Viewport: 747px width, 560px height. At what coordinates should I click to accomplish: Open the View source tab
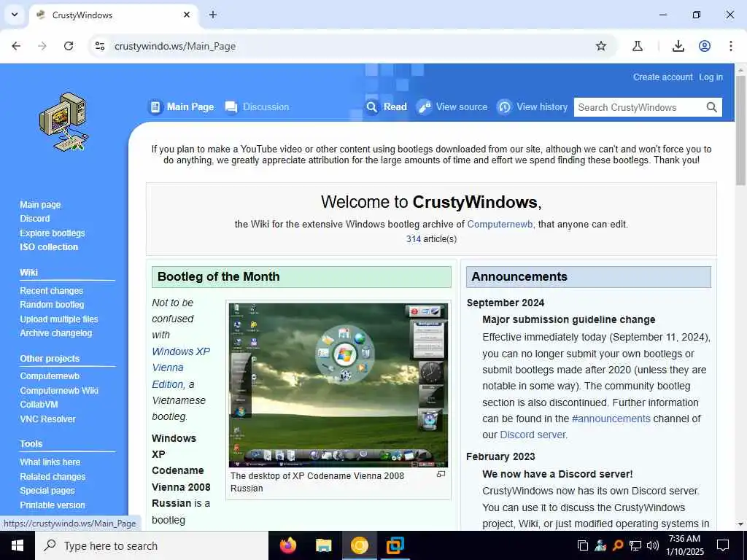point(452,107)
